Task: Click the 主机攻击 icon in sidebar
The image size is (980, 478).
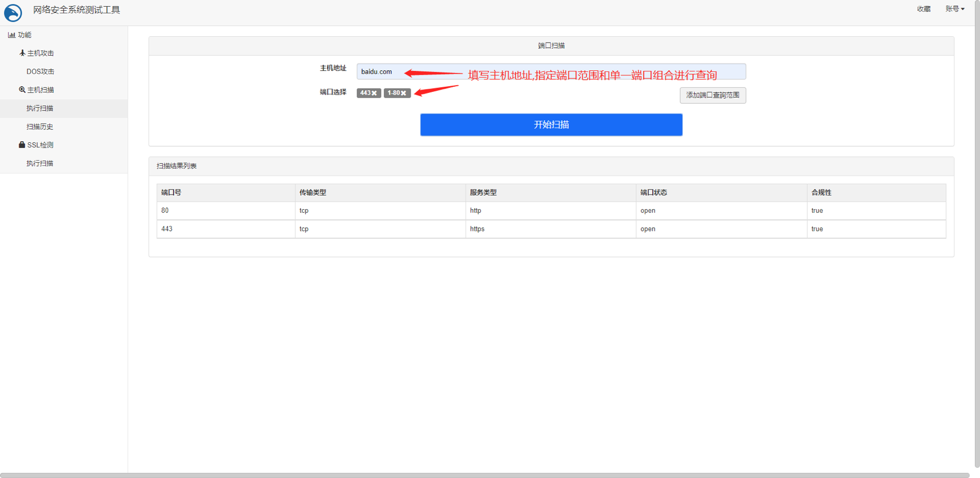Action: 22,53
